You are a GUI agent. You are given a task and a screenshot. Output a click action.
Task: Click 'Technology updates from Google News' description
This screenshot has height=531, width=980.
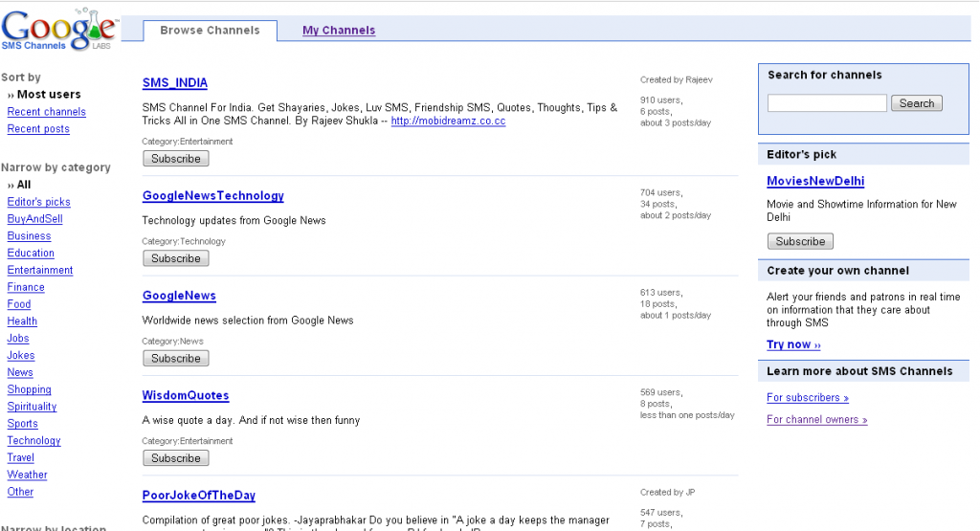tap(234, 220)
